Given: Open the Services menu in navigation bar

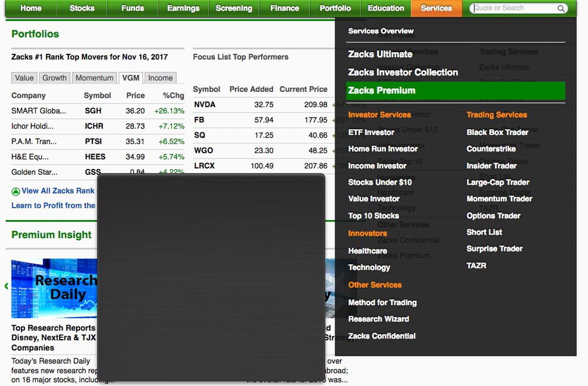Looking at the screenshot, I should click(x=436, y=8).
